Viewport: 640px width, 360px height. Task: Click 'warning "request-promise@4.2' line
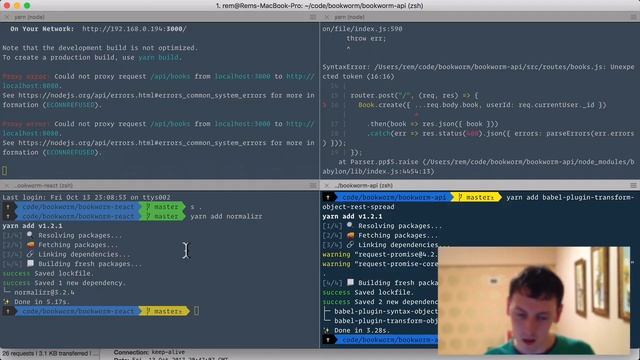380,254
